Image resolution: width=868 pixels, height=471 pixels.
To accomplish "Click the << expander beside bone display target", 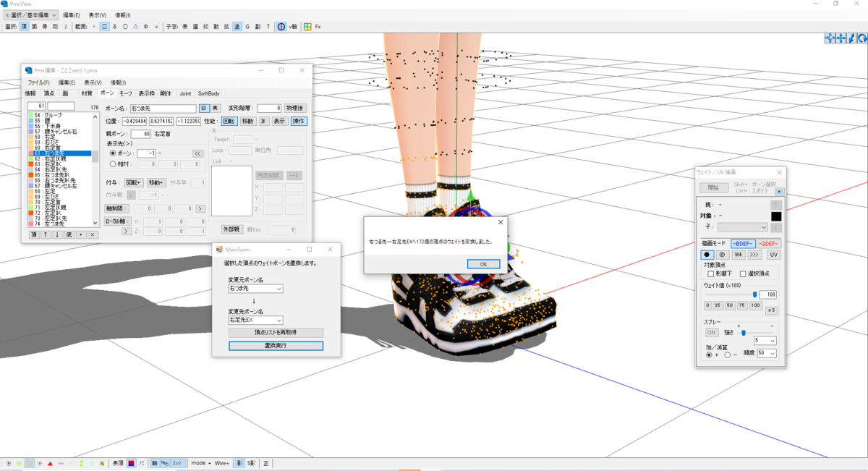I will [197, 153].
